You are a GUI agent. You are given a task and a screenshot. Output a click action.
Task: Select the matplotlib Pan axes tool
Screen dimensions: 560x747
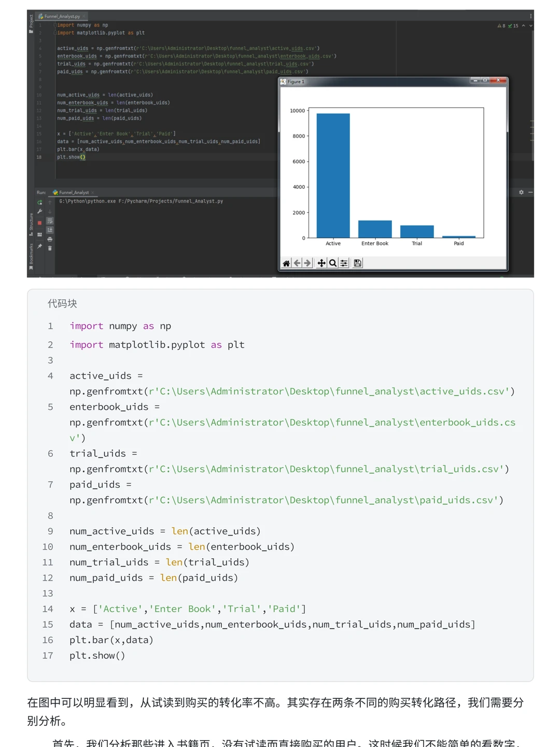coord(321,263)
